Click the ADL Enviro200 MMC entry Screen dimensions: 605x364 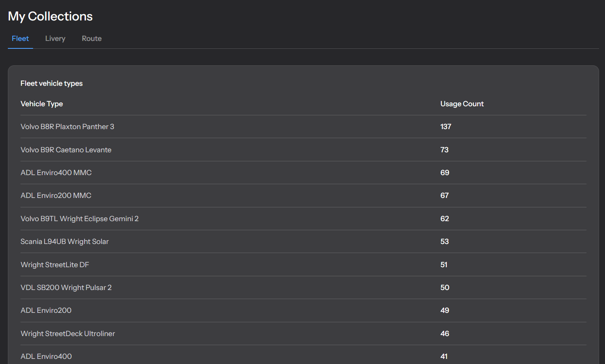(56, 196)
